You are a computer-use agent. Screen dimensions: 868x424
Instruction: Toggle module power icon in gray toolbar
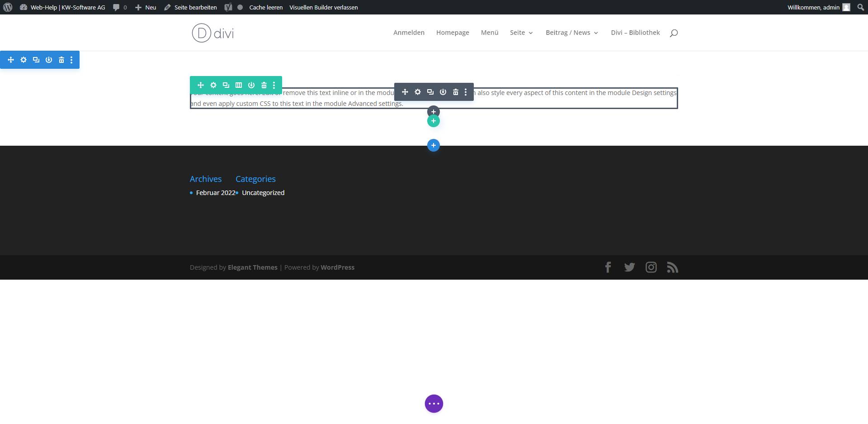pos(443,92)
